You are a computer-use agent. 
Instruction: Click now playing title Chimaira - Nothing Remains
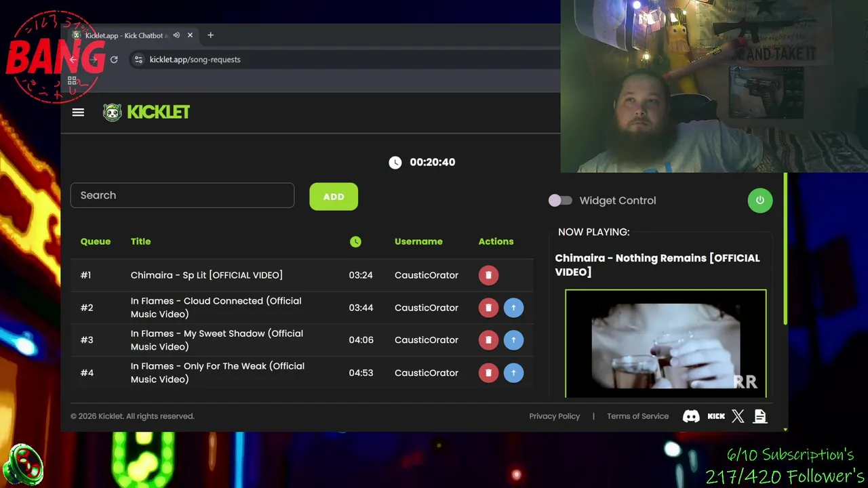coord(657,265)
